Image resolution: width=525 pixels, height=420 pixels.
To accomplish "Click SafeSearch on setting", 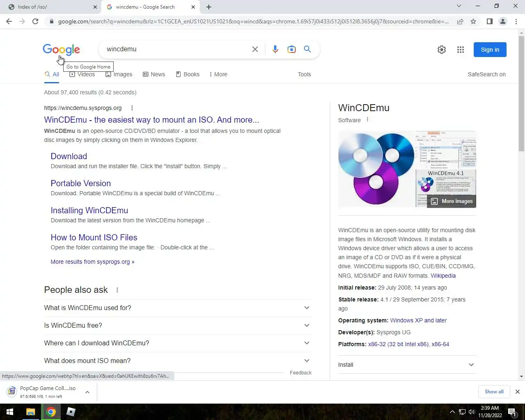I will pyautogui.click(x=486, y=74).
